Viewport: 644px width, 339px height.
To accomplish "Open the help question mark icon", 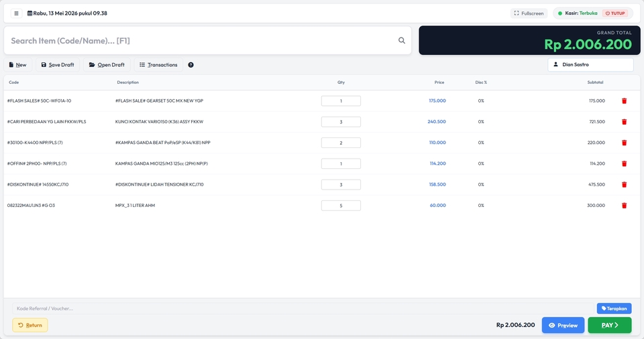I will pos(191,65).
